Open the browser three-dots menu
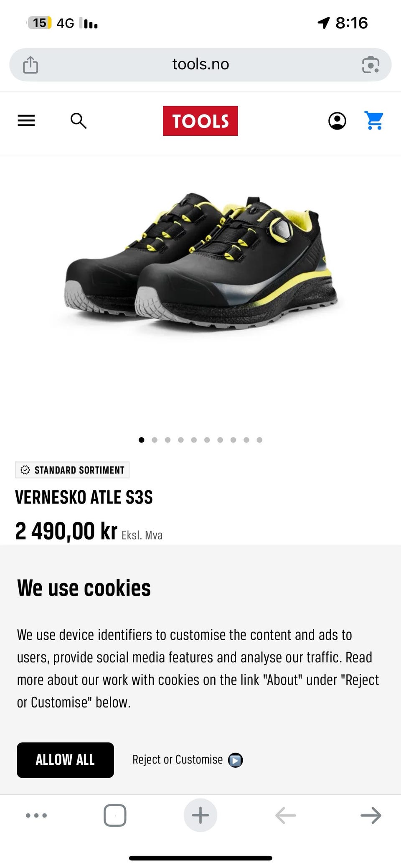 click(36, 815)
